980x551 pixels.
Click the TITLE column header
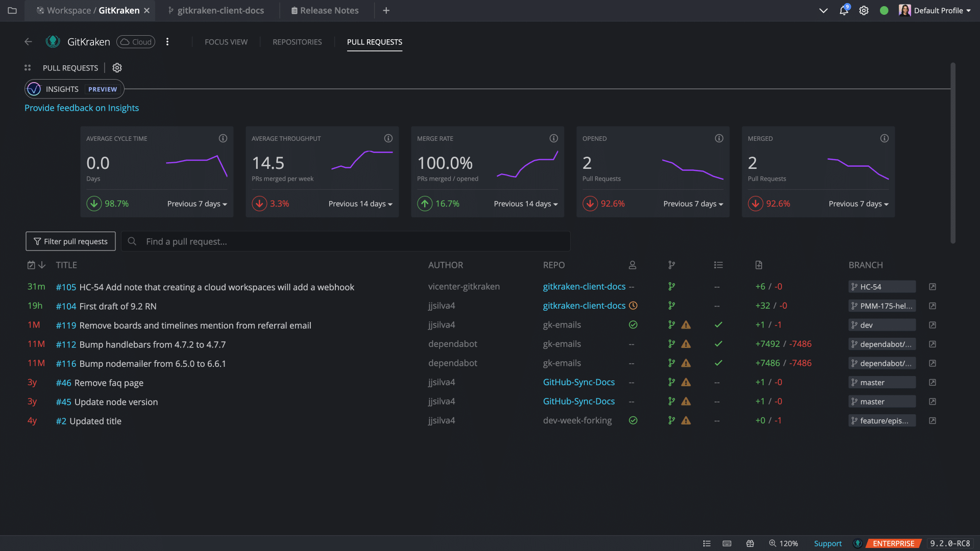[66, 265]
